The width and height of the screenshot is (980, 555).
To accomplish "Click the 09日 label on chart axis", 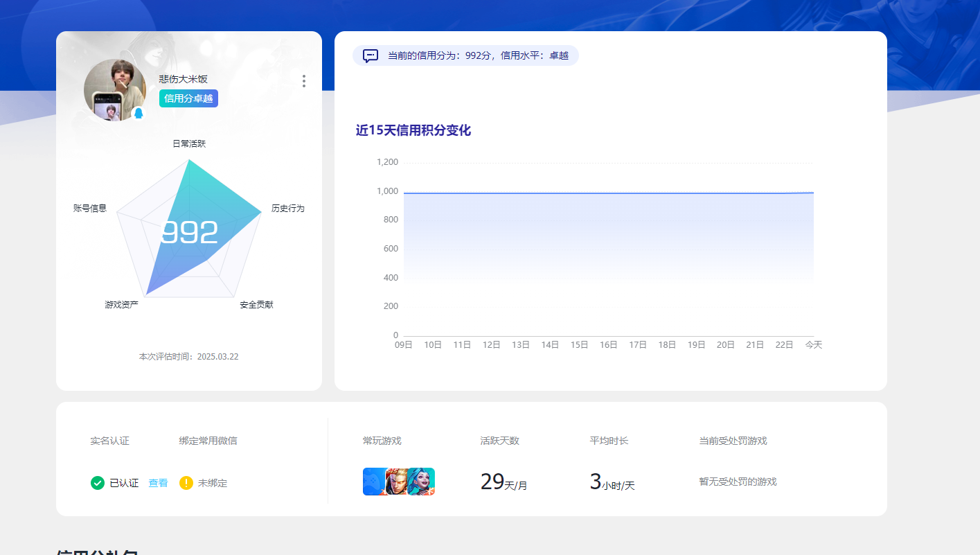I will pyautogui.click(x=403, y=344).
